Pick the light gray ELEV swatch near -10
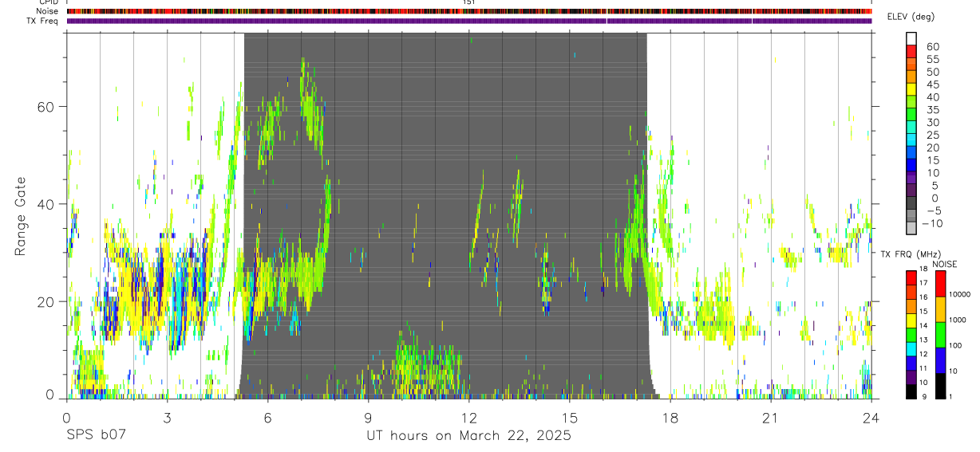 click(911, 228)
